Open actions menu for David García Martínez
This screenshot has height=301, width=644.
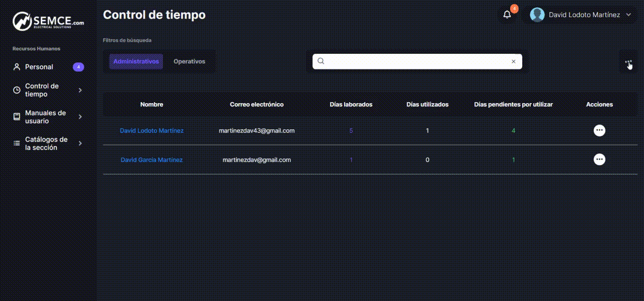(x=599, y=160)
